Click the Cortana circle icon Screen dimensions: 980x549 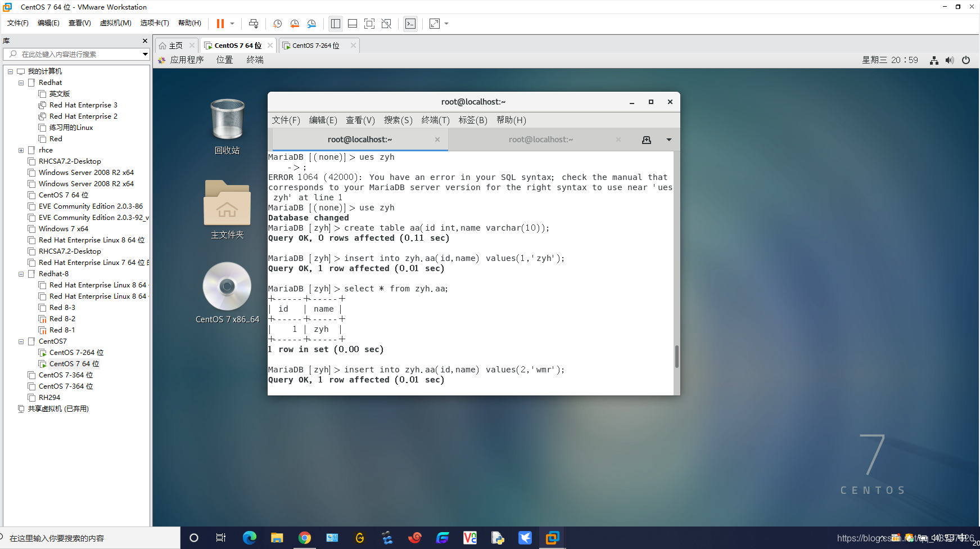click(194, 538)
